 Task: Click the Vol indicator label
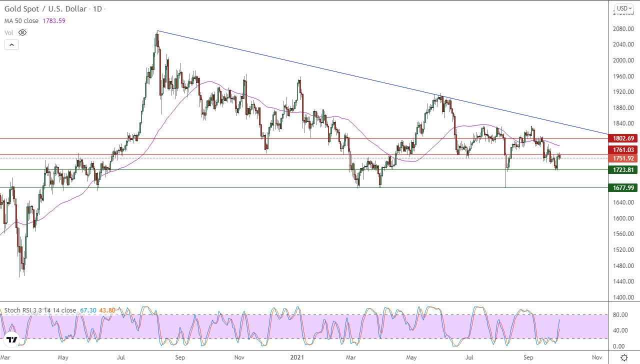[9, 32]
